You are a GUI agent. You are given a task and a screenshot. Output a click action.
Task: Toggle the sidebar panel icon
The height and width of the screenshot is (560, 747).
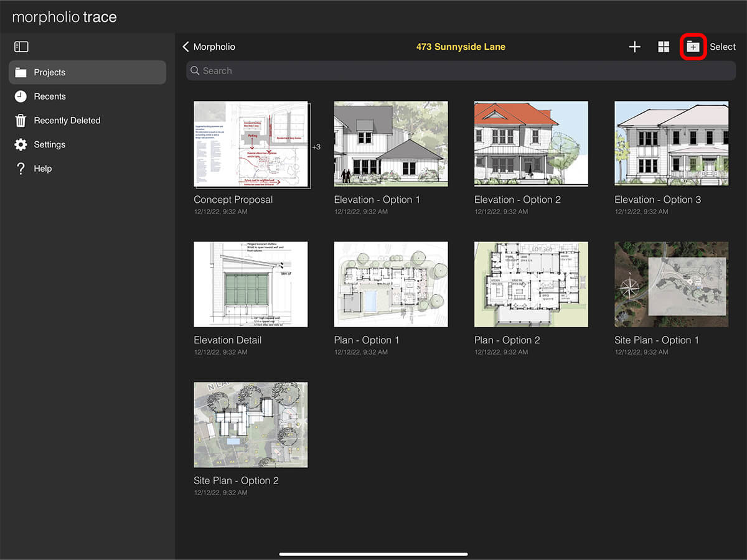pyautogui.click(x=21, y=47)
